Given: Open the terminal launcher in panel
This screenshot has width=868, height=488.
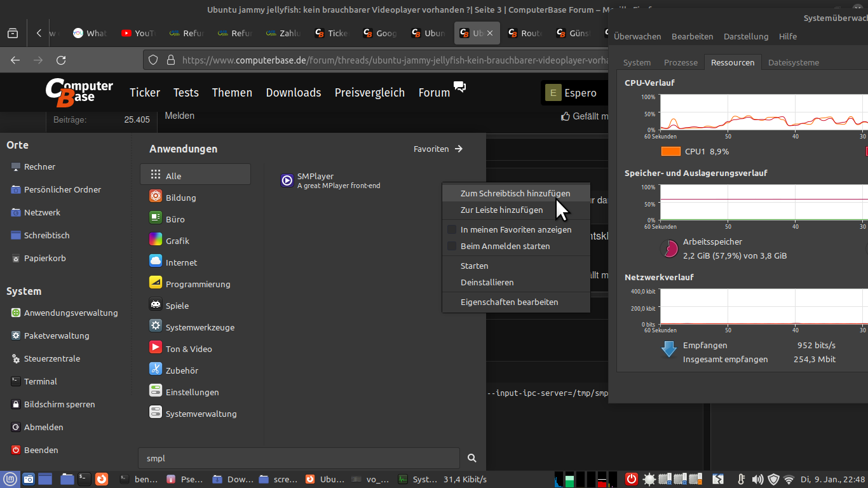Looking at the screenshot, I should (x=84, y=479).
